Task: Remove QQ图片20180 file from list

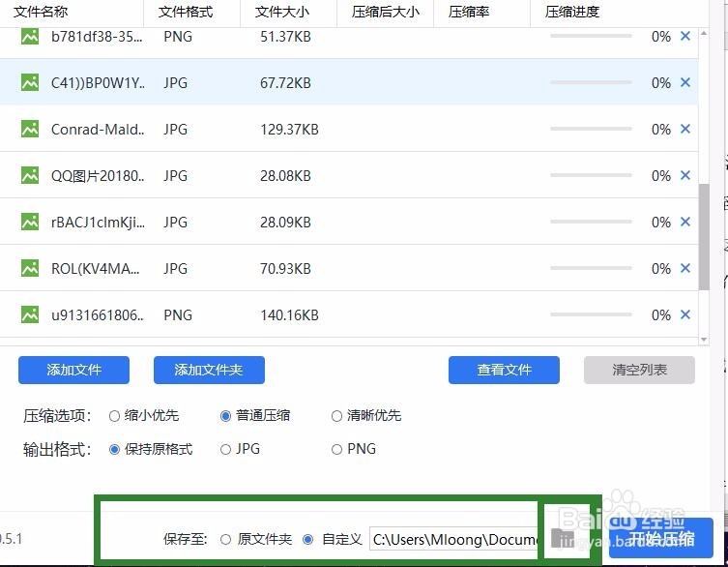Action: point(685,176)
